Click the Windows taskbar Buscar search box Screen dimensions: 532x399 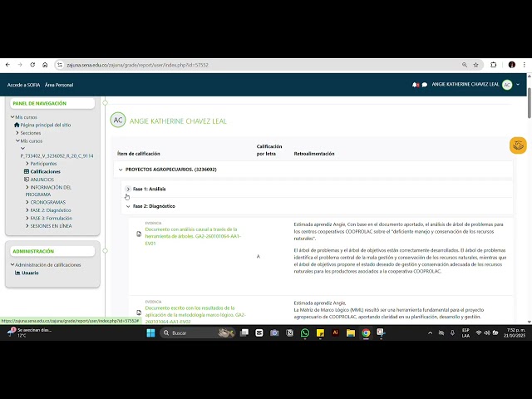pos(198,332)
